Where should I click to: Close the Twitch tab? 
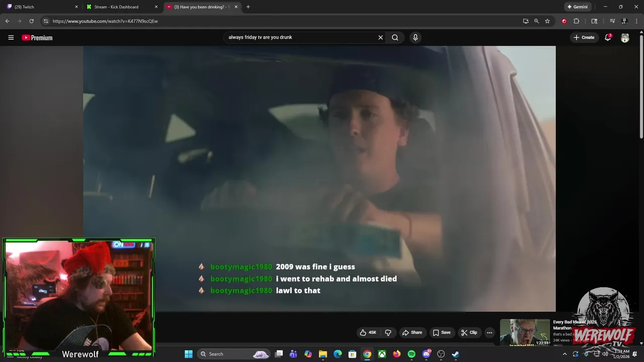[76, 7]
